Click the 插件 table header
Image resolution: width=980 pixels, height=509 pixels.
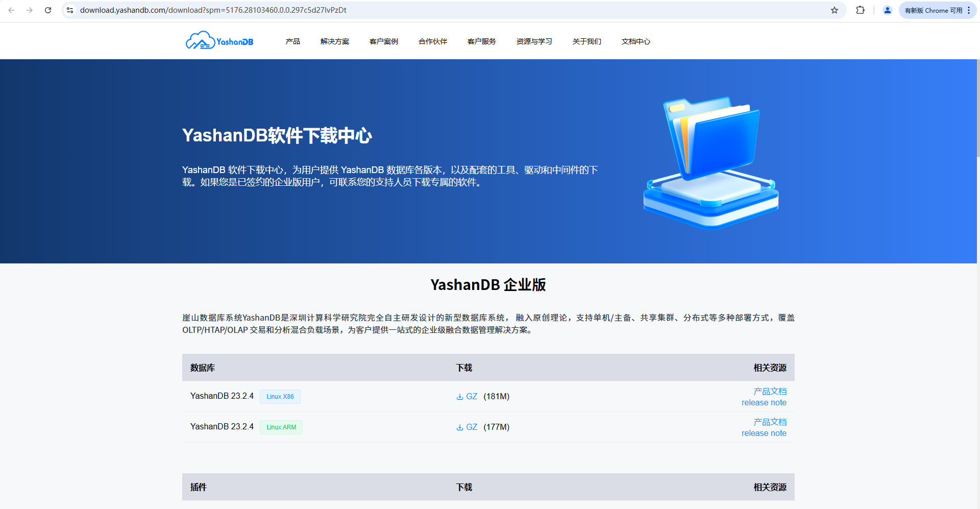pyautogui.click(x=199, y=488)
